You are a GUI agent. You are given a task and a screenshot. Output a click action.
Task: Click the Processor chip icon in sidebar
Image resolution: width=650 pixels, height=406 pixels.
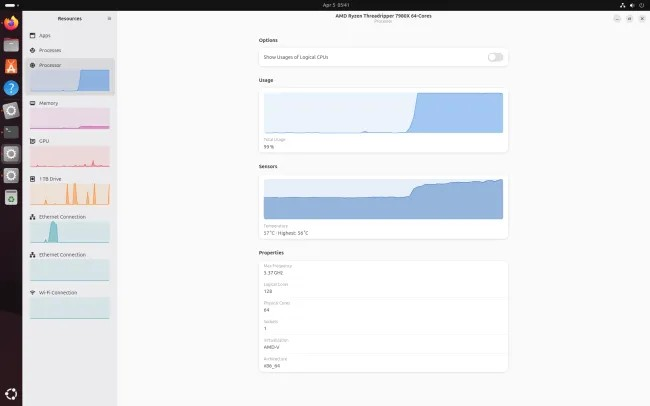click(33, 64)
